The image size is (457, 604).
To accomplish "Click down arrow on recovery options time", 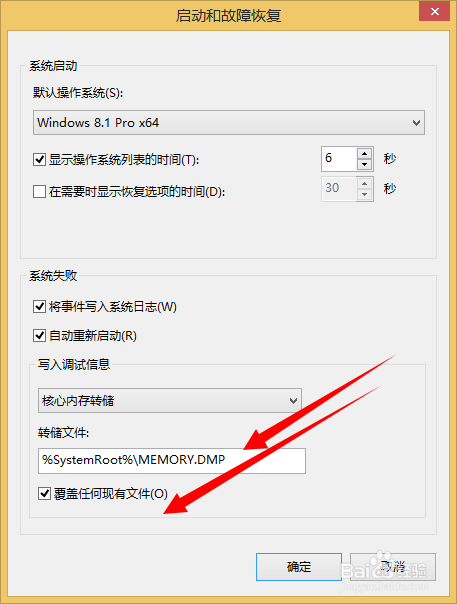I will [365, 195].
